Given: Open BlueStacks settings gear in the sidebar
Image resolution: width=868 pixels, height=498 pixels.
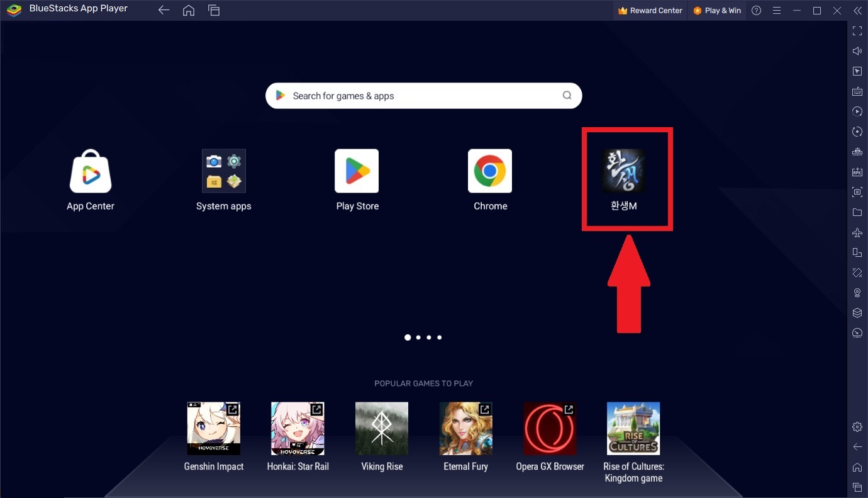Looking at the screenshot, I should (857, 427).
